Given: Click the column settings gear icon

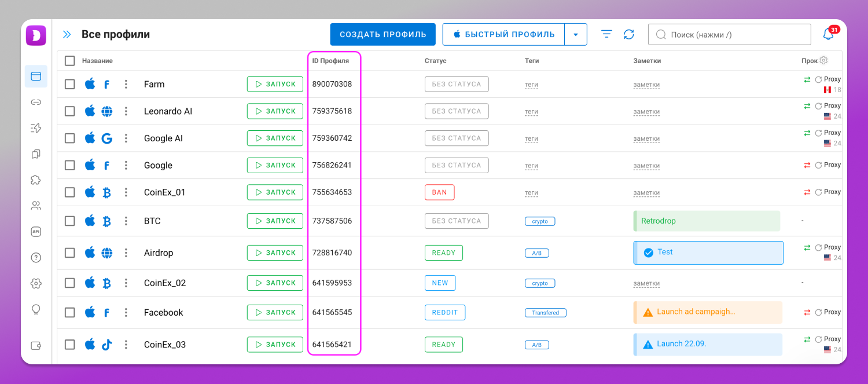Looking at the screenshot, I should pyautogui.click(x=823, y=60).
